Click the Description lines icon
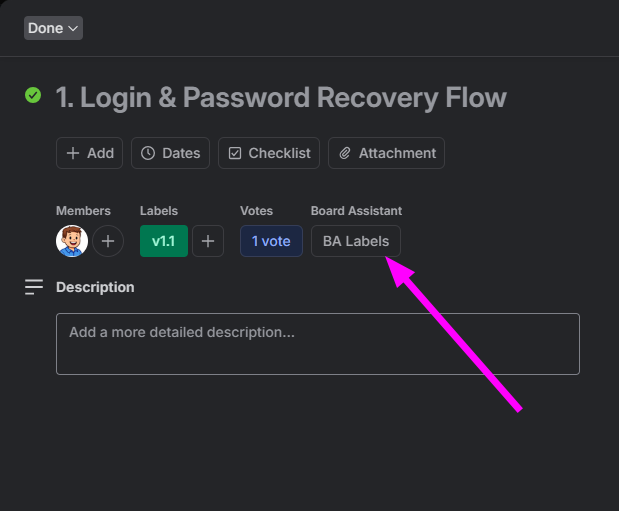Screen dimensions: 619x511 (34, 287)
